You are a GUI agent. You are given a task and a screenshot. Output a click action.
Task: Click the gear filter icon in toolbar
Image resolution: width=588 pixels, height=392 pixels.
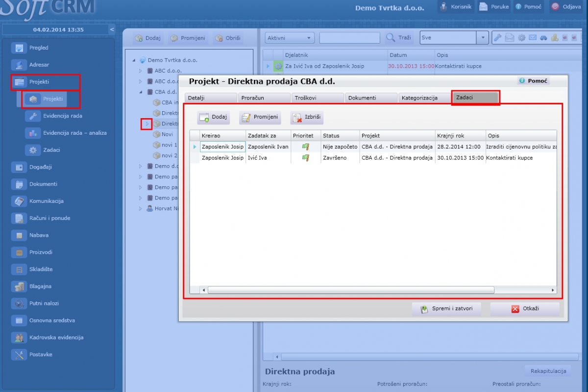click(x=521, y=38)
